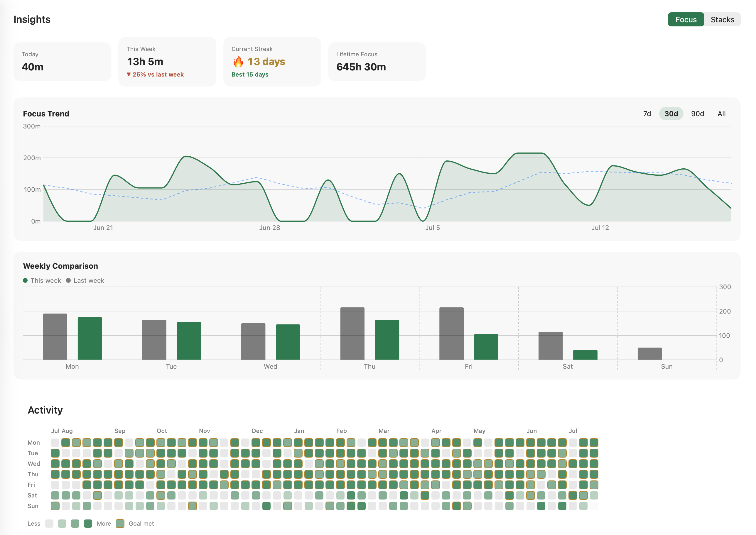Click the Sep month label in heatmap
Screen dimensions: 756x535
tap(120, 431)
